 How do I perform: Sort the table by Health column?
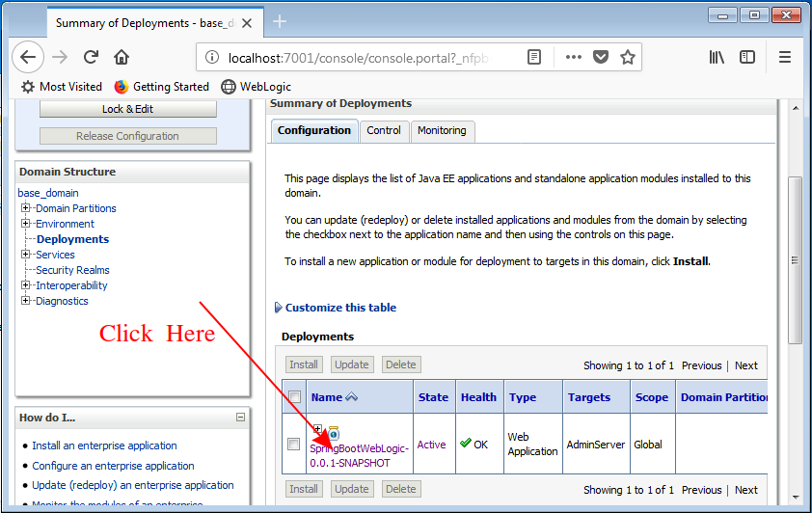[x=478, y=397]
